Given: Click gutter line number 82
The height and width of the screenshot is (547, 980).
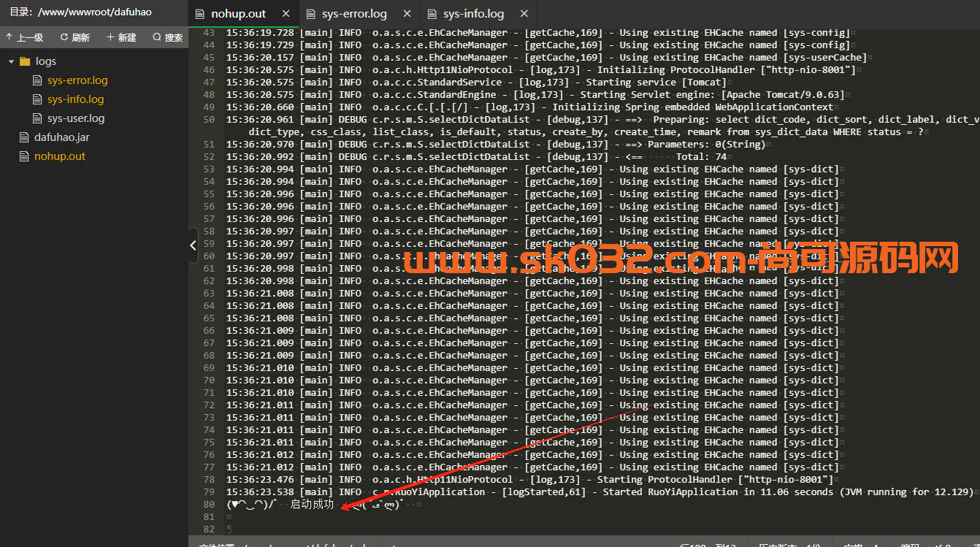Looking at the screenshot, I should 209,529.
